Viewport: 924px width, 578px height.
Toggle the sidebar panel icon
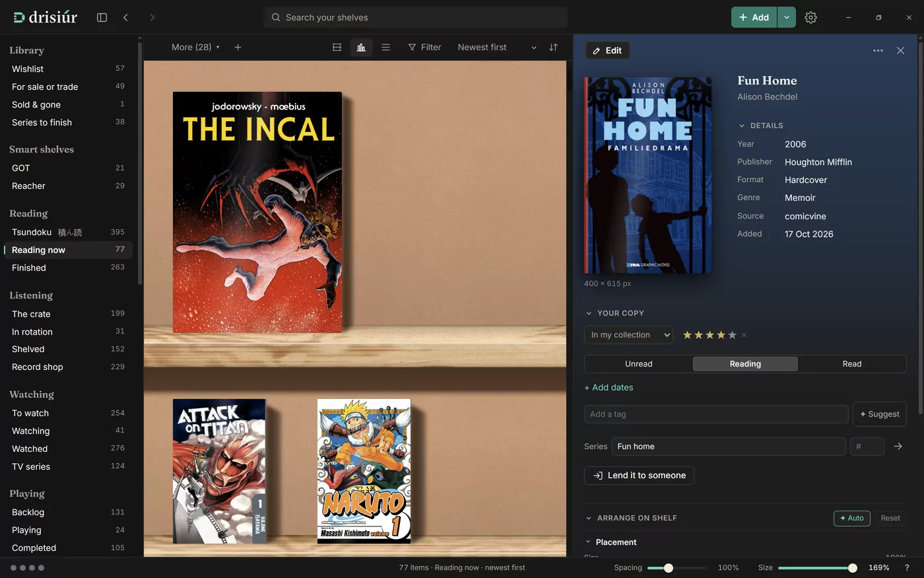coord(102,17)
